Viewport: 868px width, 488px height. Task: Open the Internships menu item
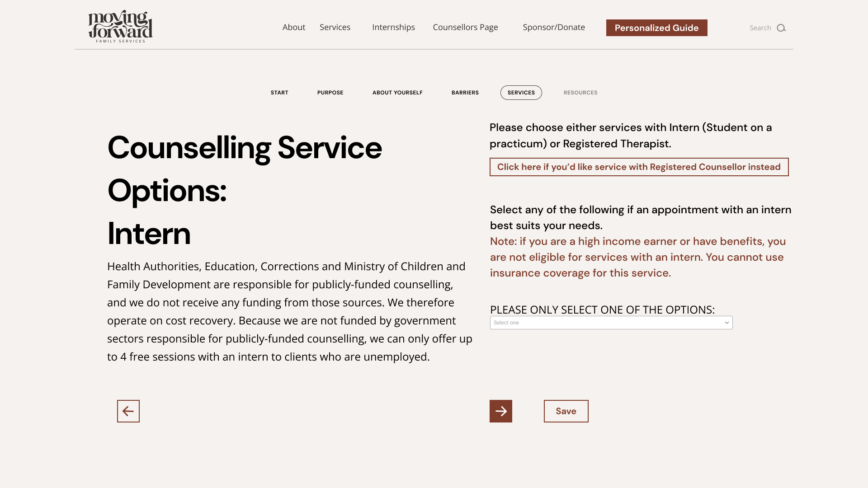[393, 27]
